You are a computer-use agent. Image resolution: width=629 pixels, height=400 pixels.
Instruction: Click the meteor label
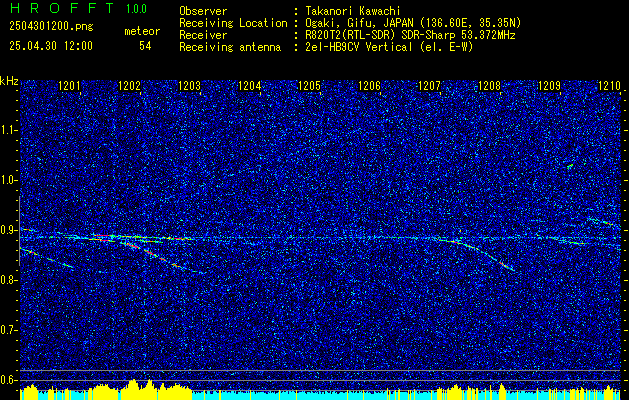pyautogui.click(x=142, y=31)
